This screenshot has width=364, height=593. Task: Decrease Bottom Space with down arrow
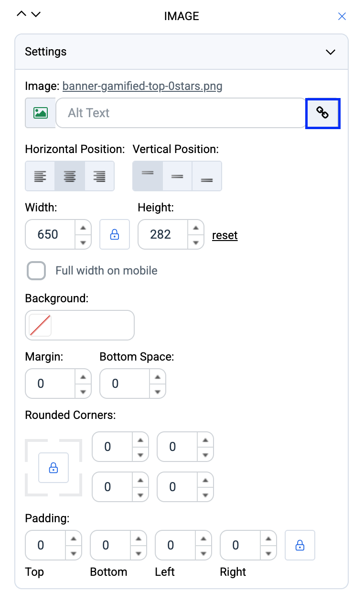click(x=158, y=391)
